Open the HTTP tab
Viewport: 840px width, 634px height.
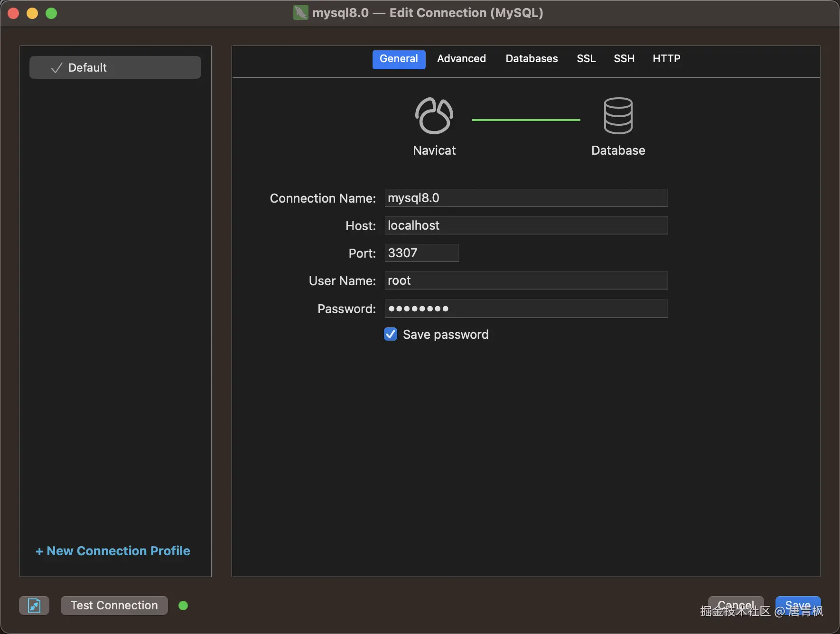(x=666, y=59)
